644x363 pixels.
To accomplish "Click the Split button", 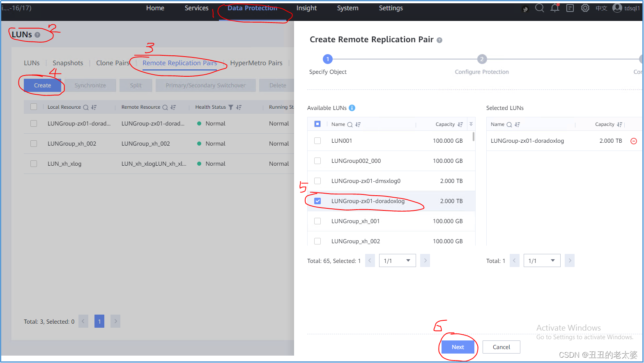I will click(136, 85).
